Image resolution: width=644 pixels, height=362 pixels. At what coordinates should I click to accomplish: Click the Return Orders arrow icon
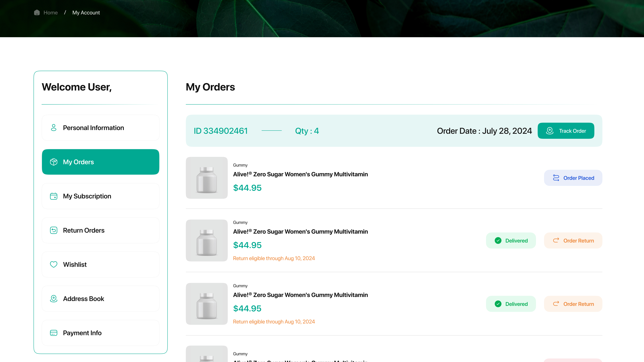pyautogui.click(x=53, y=230)
